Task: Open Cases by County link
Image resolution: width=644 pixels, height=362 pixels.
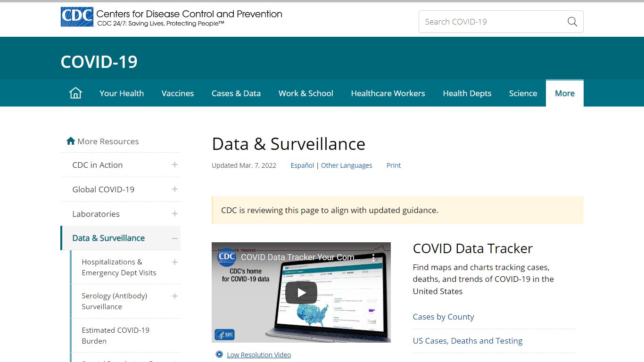Action: coord(444,317)
